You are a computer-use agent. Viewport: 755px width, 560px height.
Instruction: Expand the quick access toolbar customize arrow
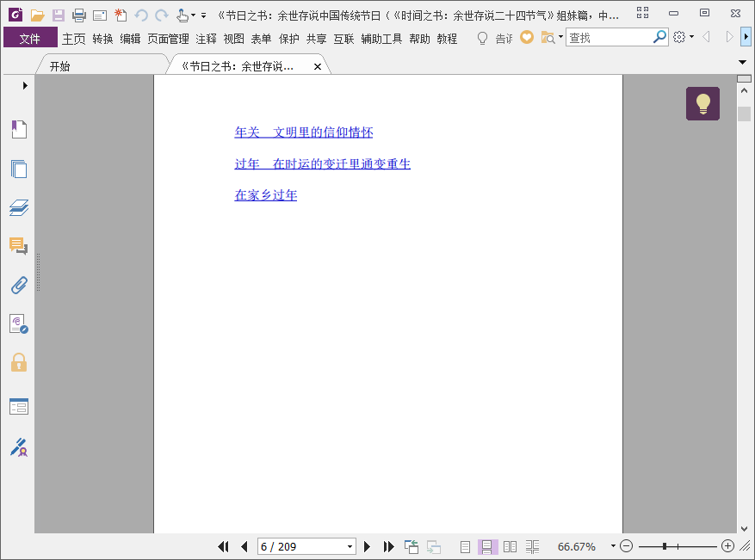click(204, 15)
